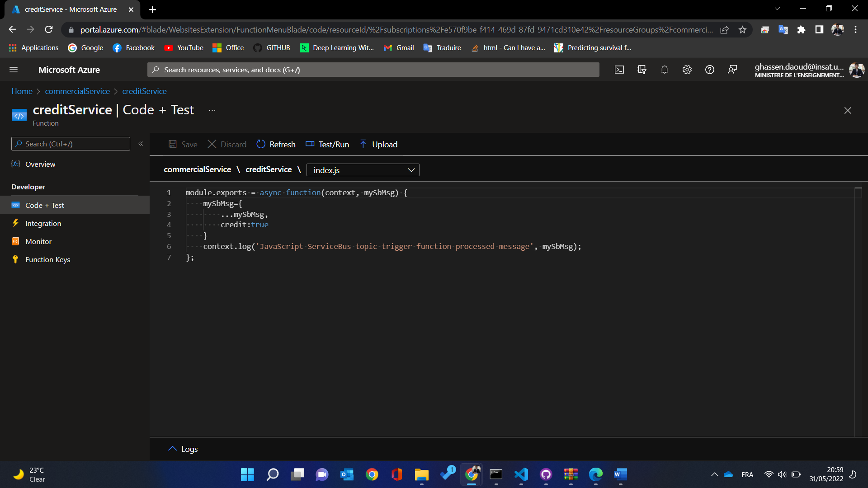Go to commercialService breadcrumb
868x488 pixels.
click(x=77, y=91)
